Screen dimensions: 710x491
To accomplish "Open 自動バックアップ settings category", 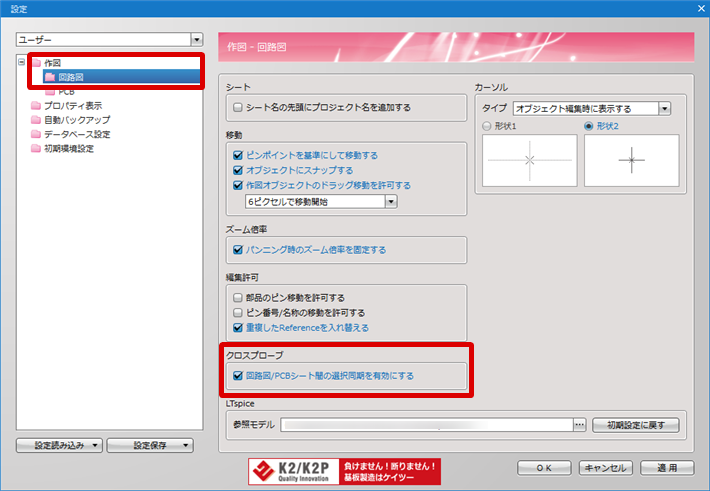I will pyautogui.click(x=70, y=120).
